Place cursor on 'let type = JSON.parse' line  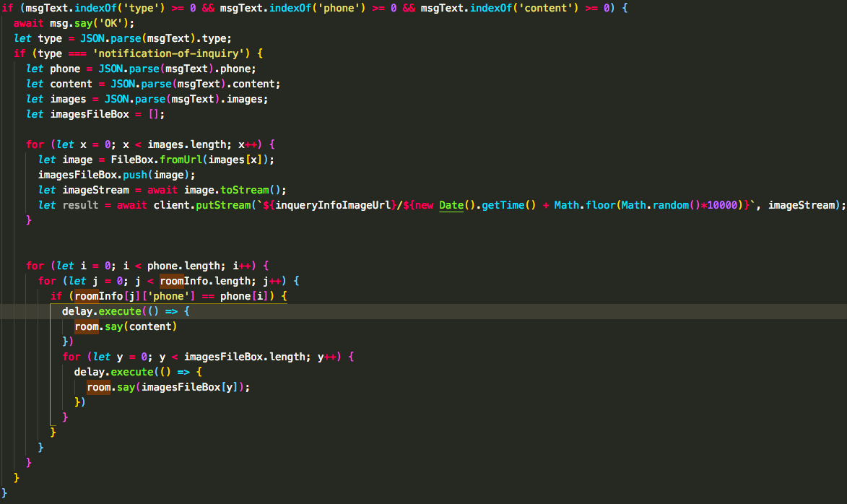(123, 38)
